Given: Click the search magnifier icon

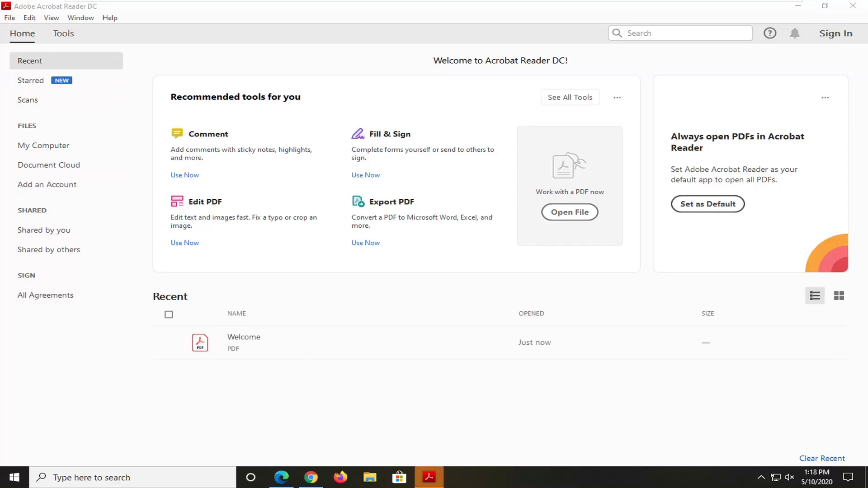Looking at the screenshot, I should [617, 33].
